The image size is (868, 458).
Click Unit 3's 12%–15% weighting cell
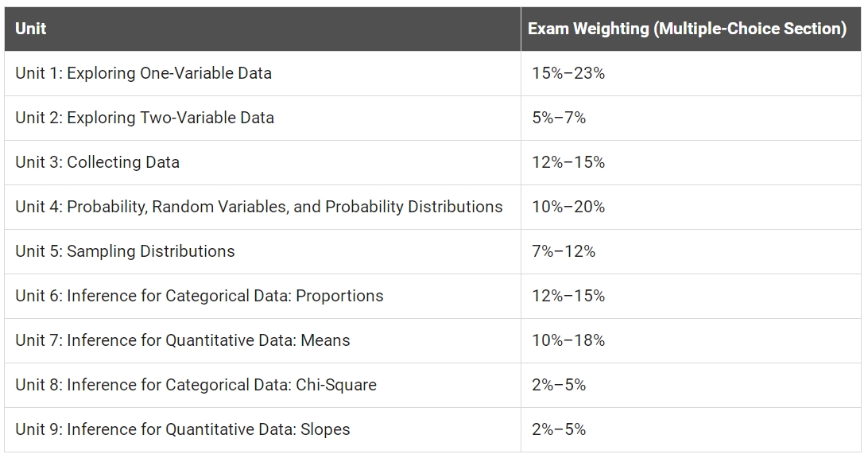coord(691,162)
